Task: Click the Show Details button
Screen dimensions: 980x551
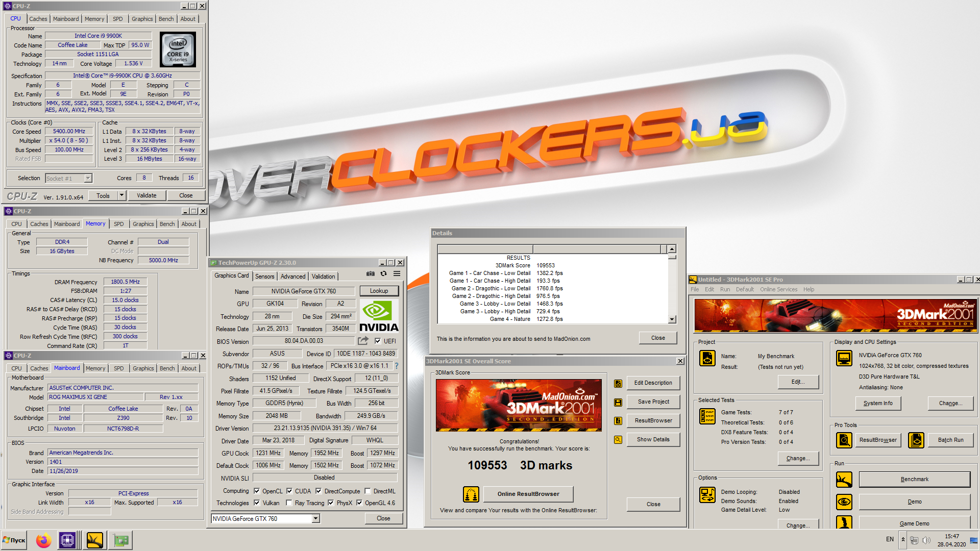Action: point(653,440)
